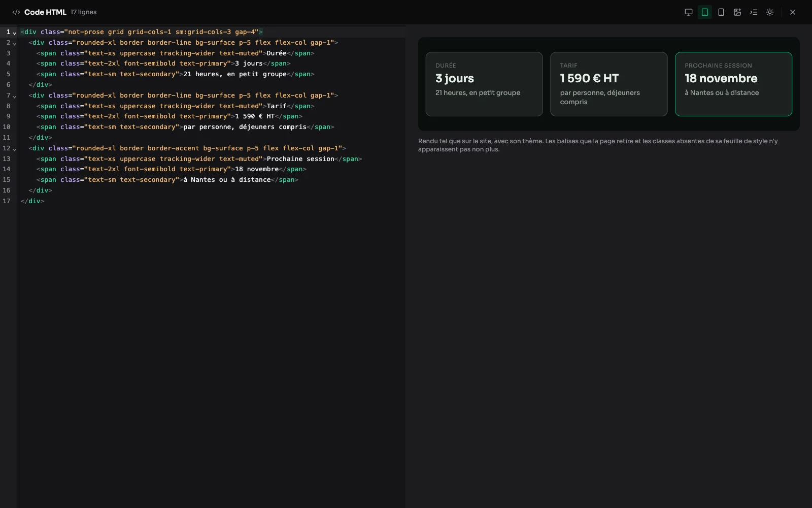The width and height of the screenshot is (812, 508).
Task: Click line number 16 in gutter
Action: (7, 190)
